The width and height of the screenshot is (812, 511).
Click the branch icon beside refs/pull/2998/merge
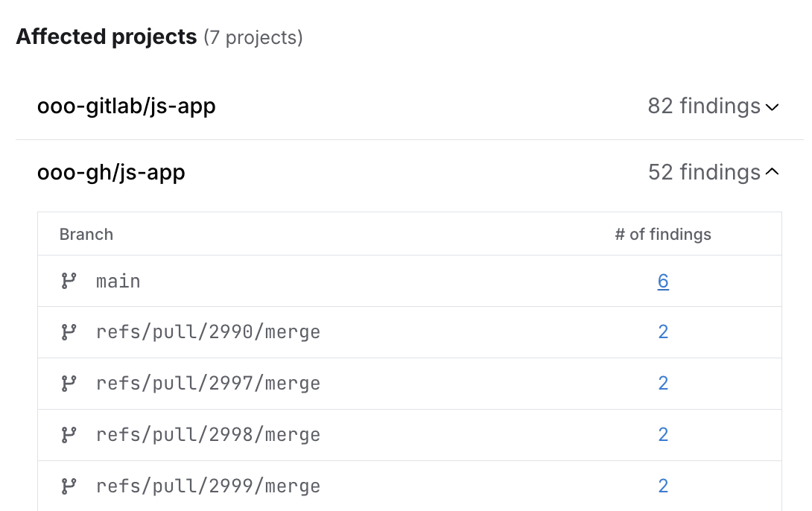pos(69,435)
